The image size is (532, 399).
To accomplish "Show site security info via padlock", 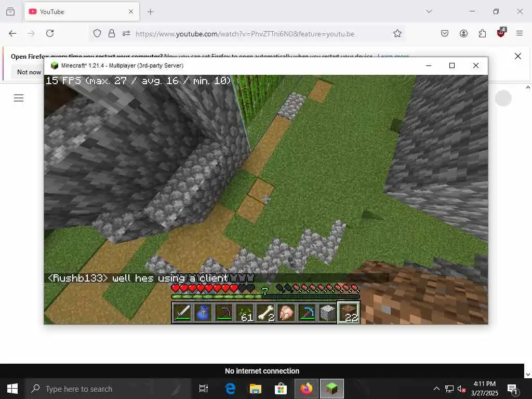I will [112, 33].
